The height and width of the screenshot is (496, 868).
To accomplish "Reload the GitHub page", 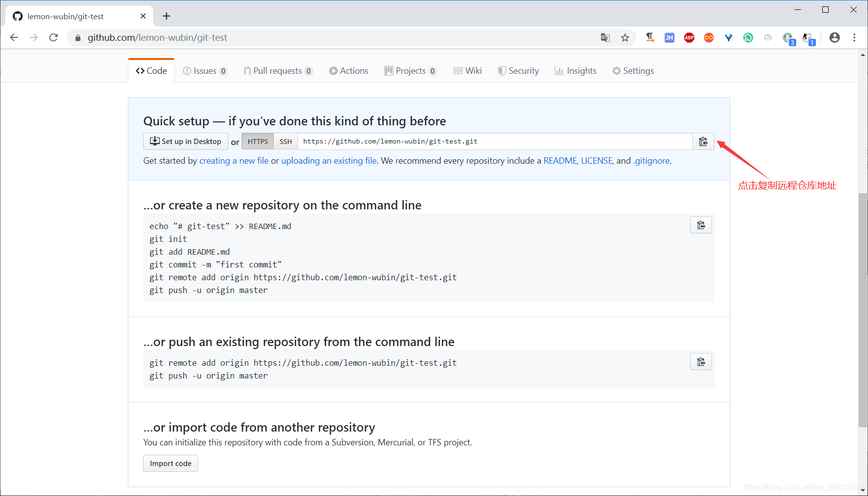I will coord(54,37).
